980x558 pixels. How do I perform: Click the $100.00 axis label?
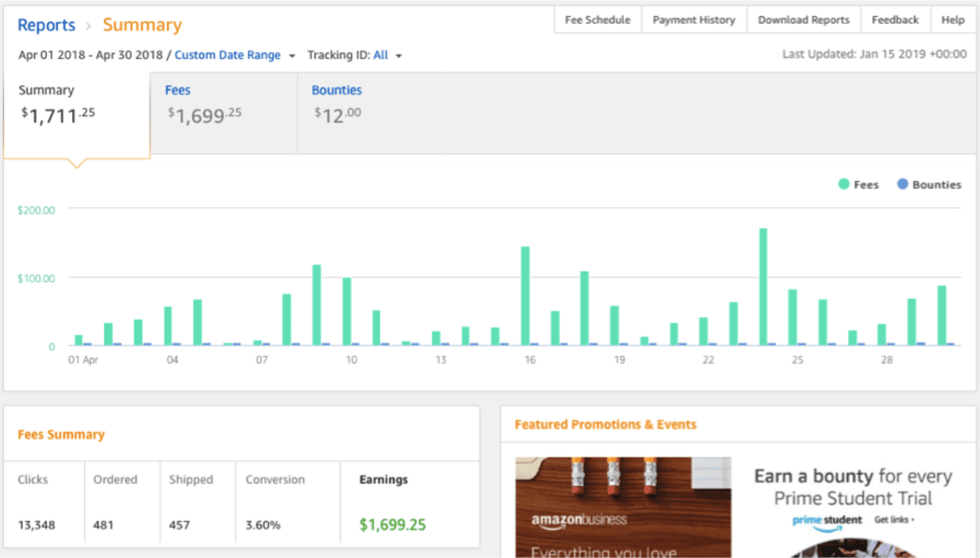36,278
